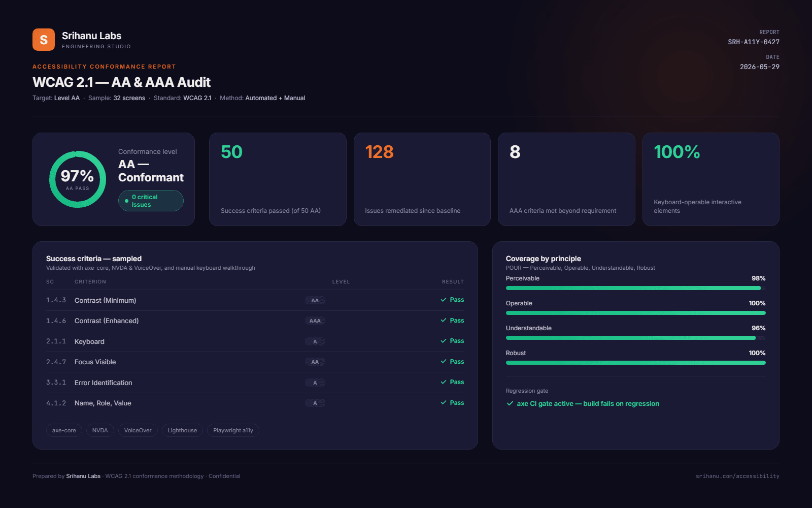Screen dimensions: 812x508
Task: Click the Lighthouse tool chip
Action: pos(182,430)
